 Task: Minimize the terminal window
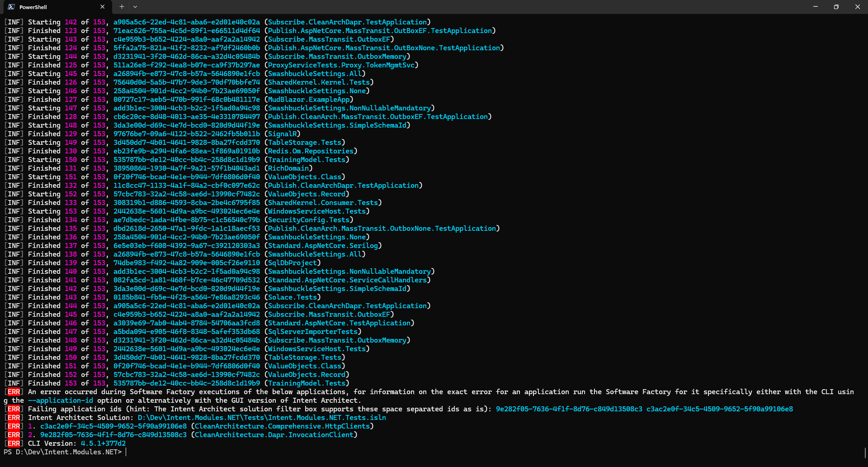point(815,7)
